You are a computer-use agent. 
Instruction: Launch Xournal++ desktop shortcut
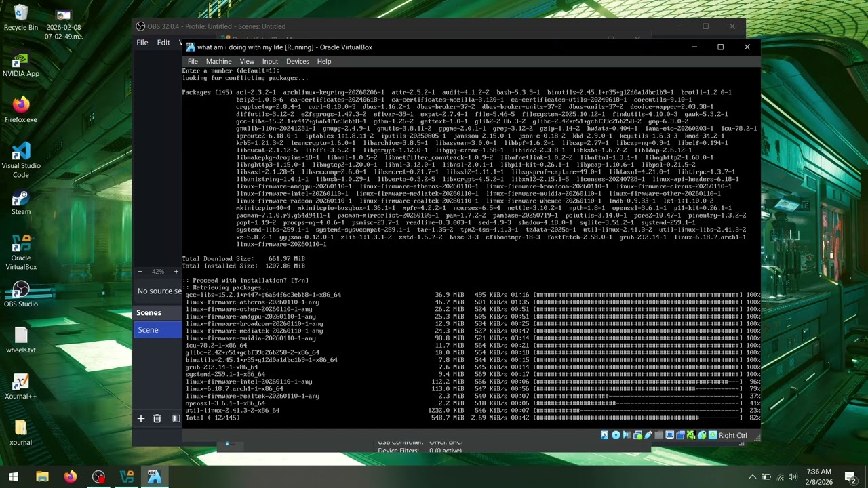(x=21, y=387)
